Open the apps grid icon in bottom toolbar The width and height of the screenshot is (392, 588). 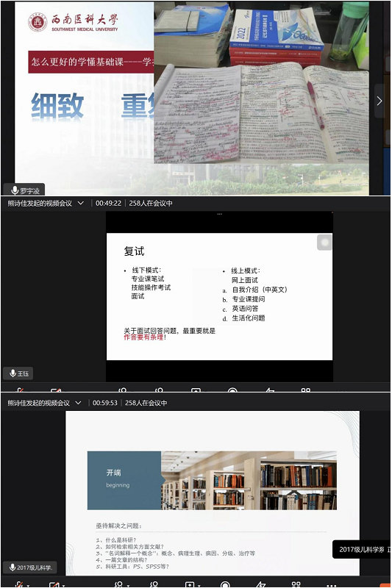pyautogui.click(x=296, y=584)
